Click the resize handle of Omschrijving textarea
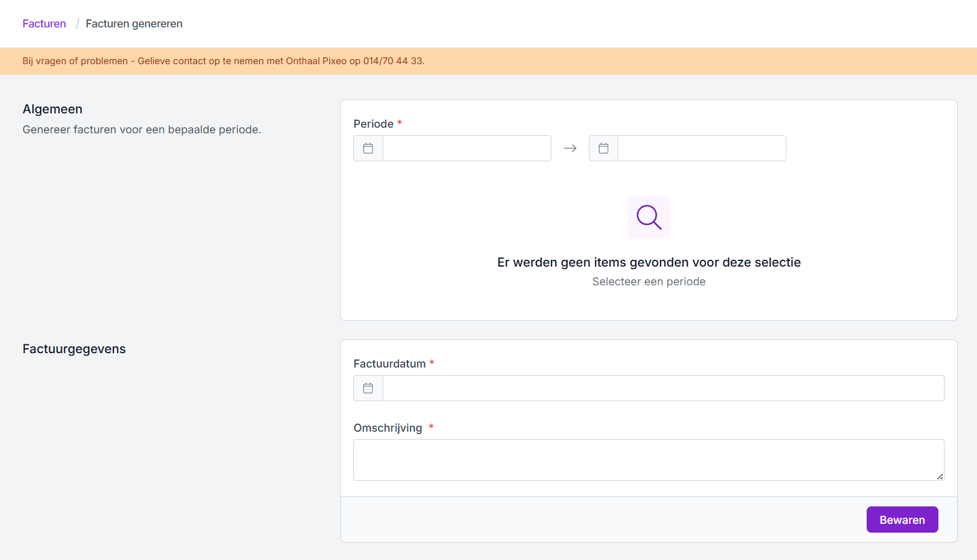Screen dimensions: 977x560 coord(940,477)
